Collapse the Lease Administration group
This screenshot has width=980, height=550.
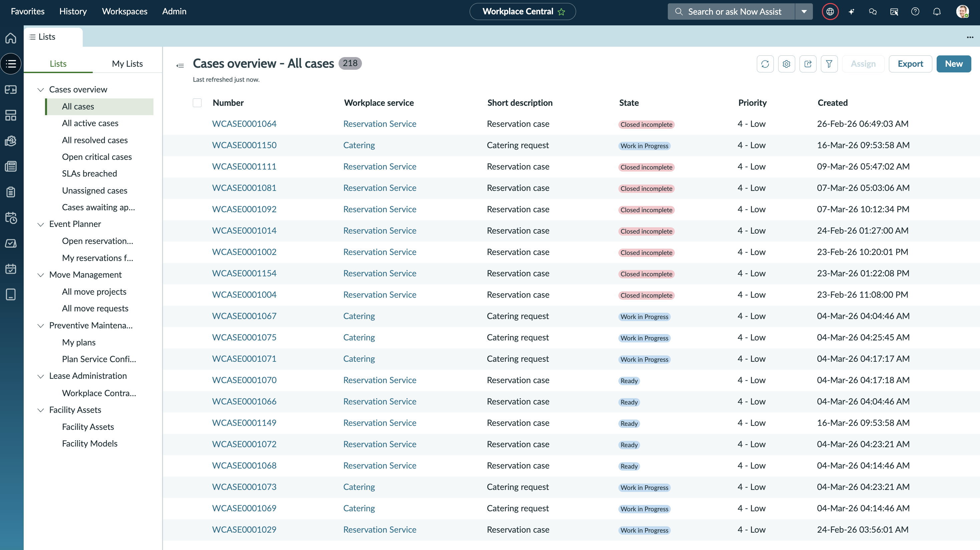[40, 376]
